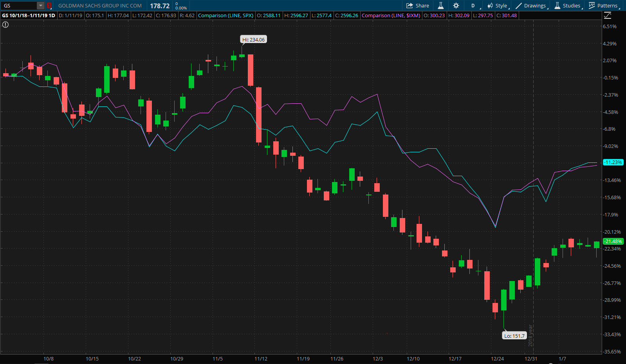This screenshot has width=626, height=364.
Task: Click the O: 175.1 open value
Action: pos(95,16)
